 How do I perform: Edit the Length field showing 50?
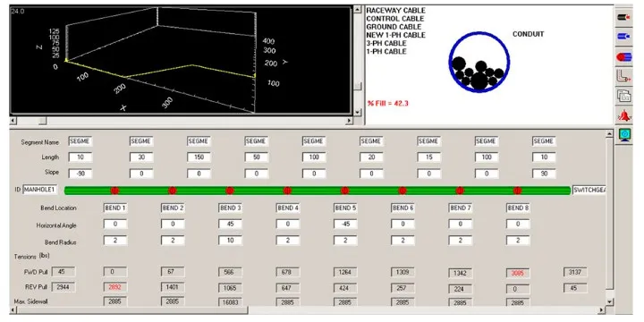(257, 157)
